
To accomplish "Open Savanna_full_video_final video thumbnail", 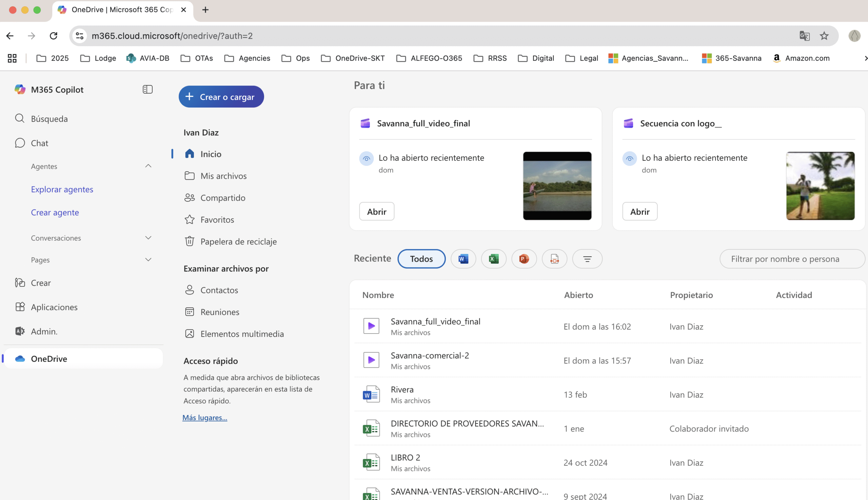I will click(557, 186).
